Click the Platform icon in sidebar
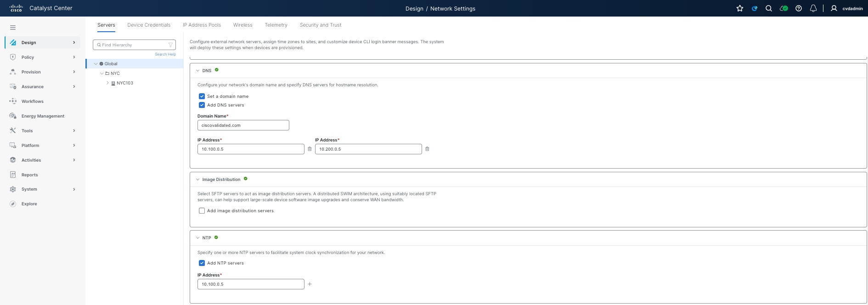This screenshot has width=868, height=305. click(x=13, y=145)
